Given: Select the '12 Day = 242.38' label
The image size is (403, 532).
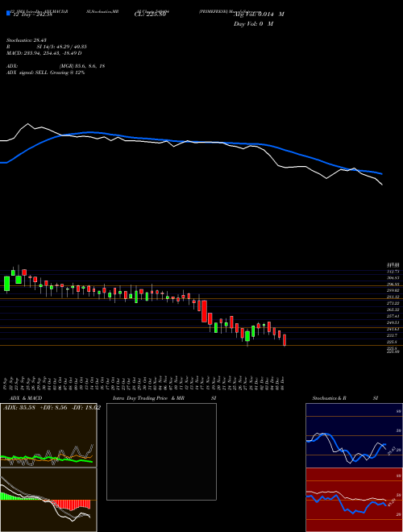Looking at the screenshot, I should click(32, 15).
